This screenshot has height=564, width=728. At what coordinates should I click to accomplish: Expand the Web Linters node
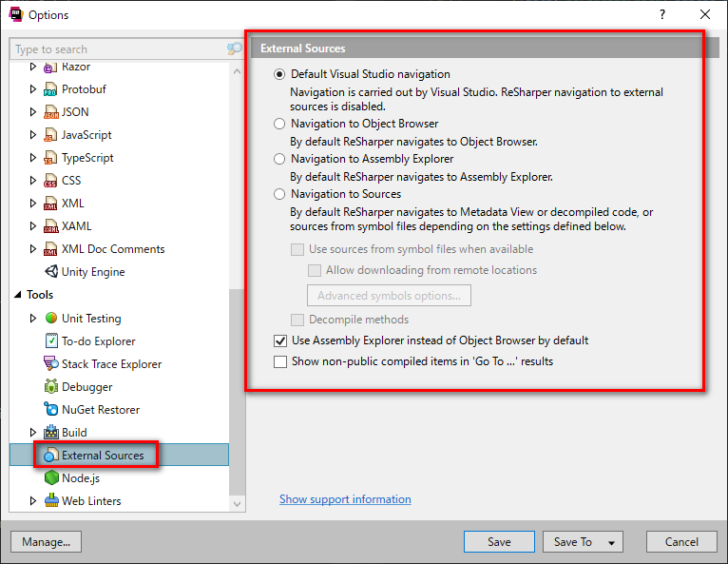32,500
